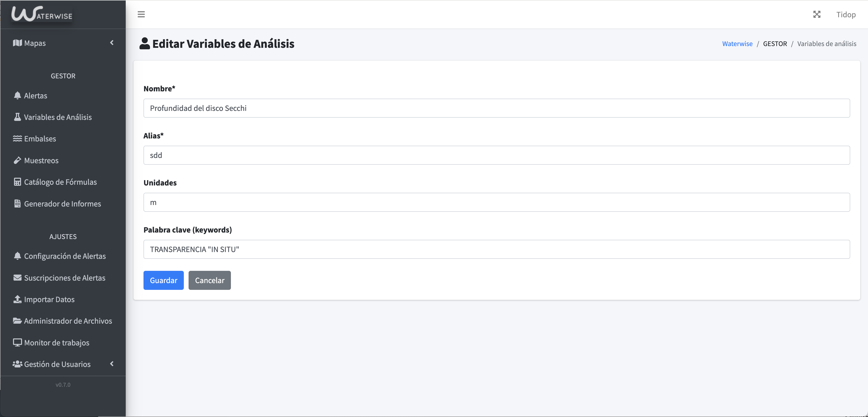The width and height of the screenshot is (868, 417).
Task: Click the Generador de Informes document icon
Action: pos(18,203)
